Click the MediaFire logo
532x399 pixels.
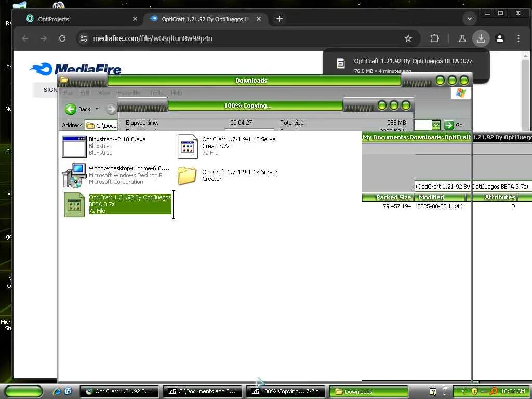tap(75, 69)
